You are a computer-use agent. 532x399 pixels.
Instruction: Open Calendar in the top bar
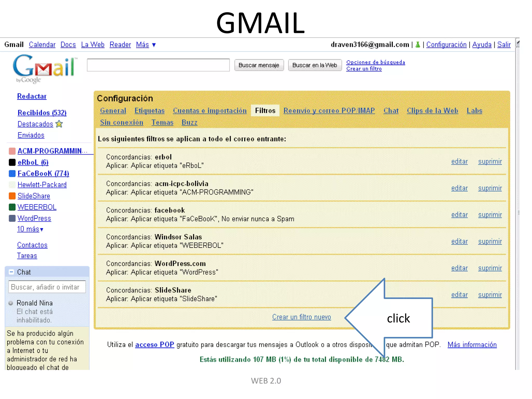point(42,45)
